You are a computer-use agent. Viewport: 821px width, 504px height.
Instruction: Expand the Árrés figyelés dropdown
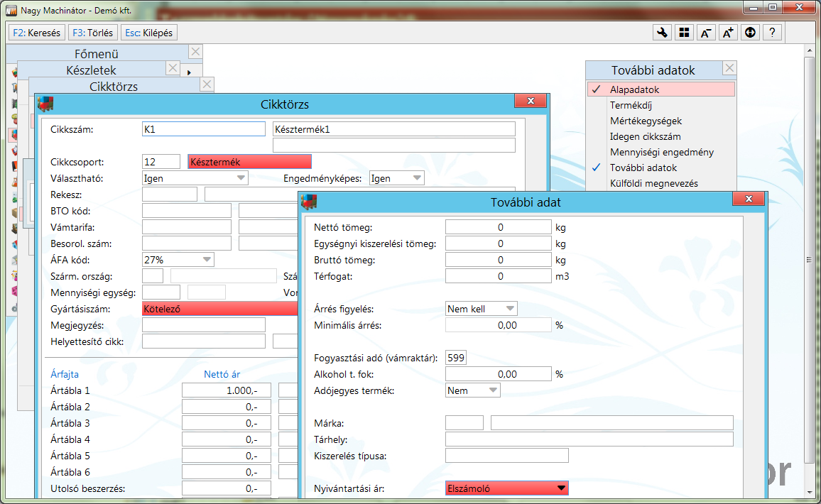[x=510, y=309]
